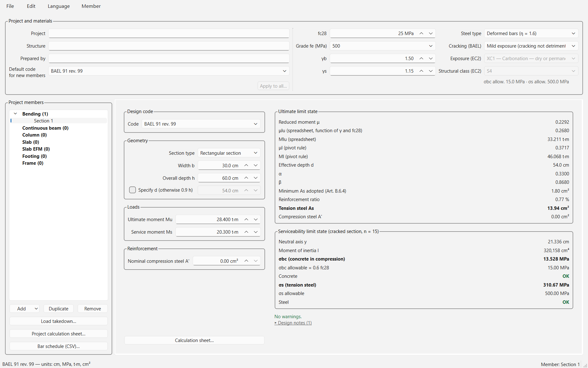Open Default code for new members dropdown
This screenshot has width=588, height=368.
point(169,71)
